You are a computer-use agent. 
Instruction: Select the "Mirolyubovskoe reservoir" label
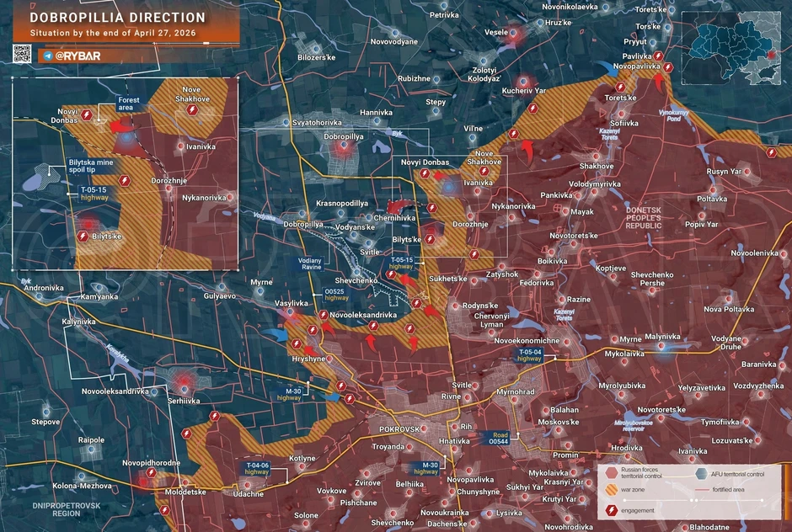click(634, 425)
